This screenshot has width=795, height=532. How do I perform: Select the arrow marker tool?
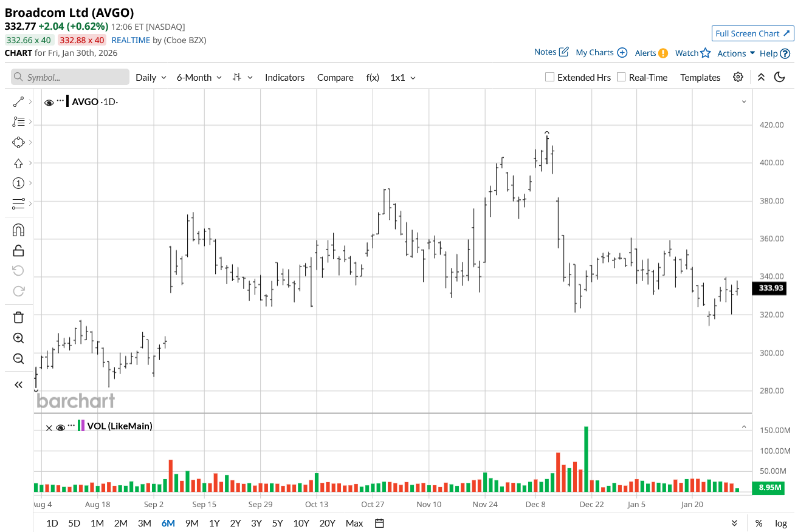(x=18, y=163)
